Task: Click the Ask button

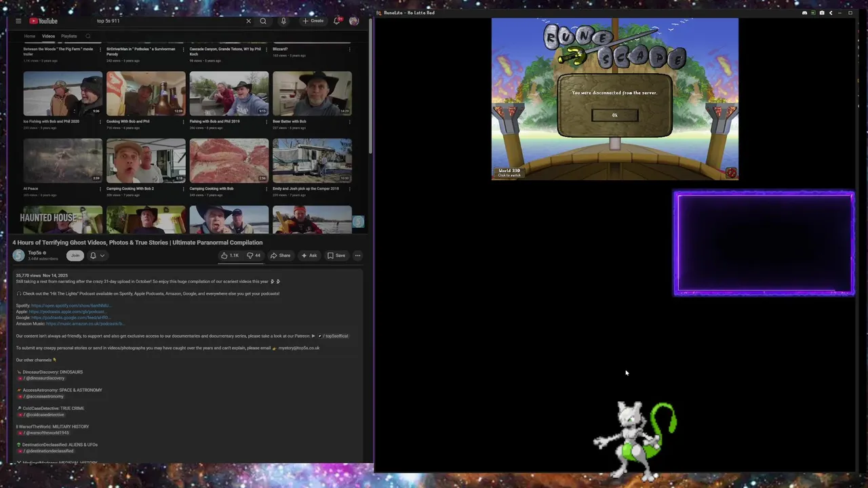Action: point(309,256)
